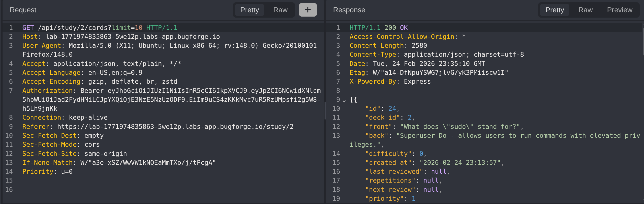Switch the Request view to Raw
Viewport: 644px width, 204px height.
coord(280,10)
